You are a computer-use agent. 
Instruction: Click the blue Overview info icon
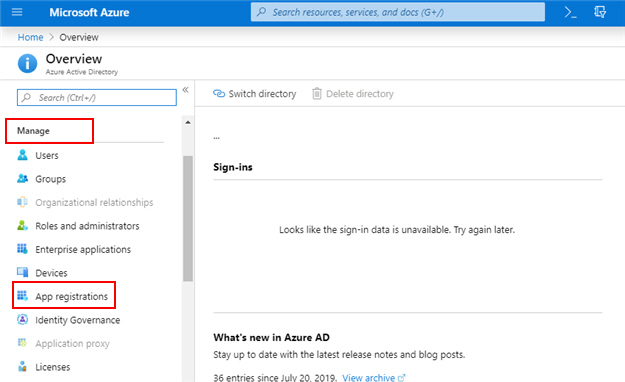27,63
